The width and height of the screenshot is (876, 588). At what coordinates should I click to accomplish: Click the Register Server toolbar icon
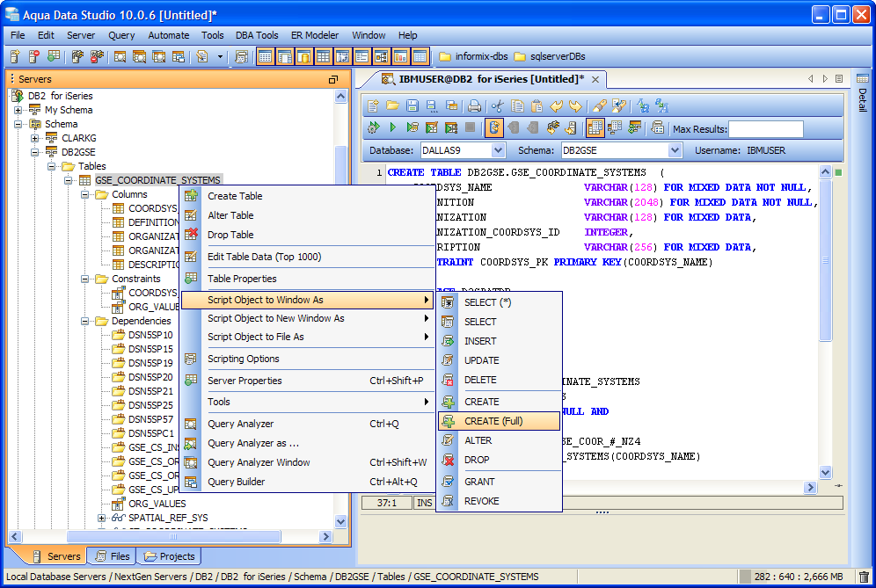tap(16, 56)
